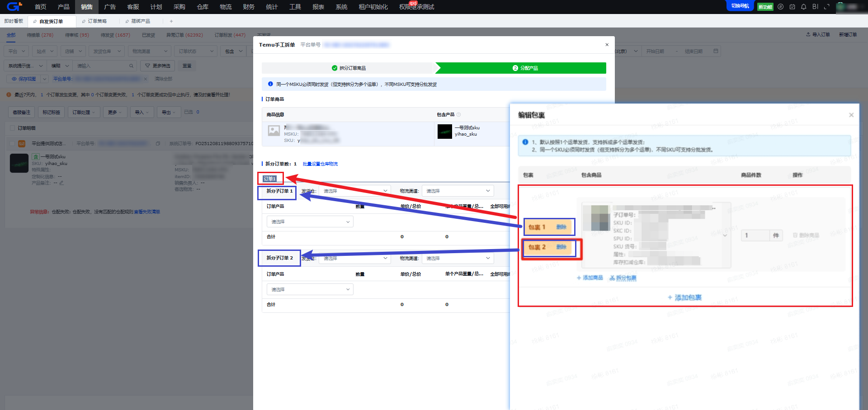Click the help icon beside 包含产品
The image size is (868, 410).
point(458,115)
